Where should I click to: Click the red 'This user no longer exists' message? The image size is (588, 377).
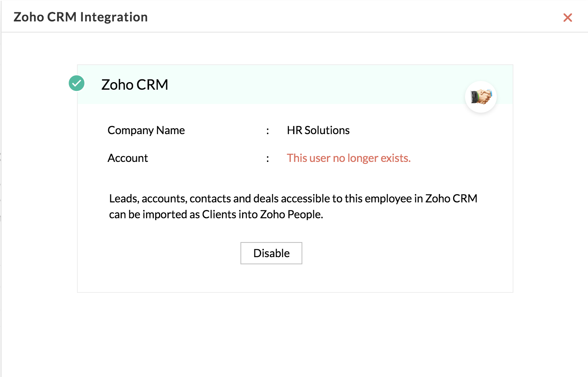[349, 158]
